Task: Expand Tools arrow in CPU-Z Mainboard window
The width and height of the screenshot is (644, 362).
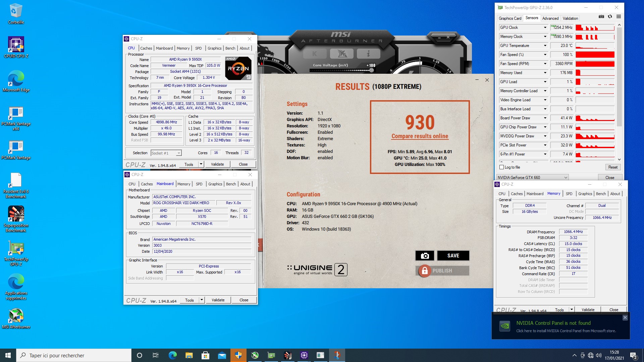Action: 202,300
